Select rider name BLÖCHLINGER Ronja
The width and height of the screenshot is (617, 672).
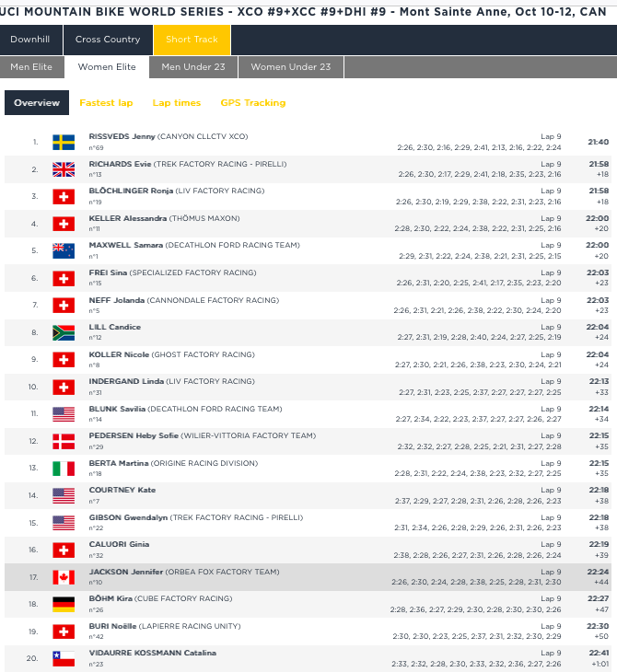131,191
